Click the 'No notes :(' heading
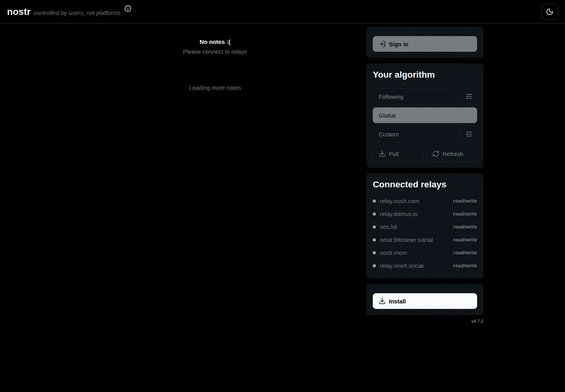Image resolution: width=565 pixels, height=392 pixels. click(215, 42)
